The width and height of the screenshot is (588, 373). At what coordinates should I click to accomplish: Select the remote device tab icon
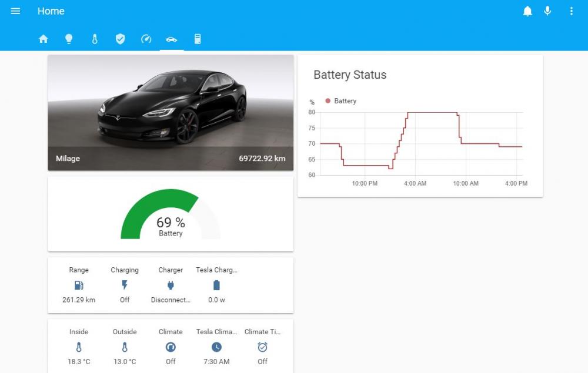198,39
